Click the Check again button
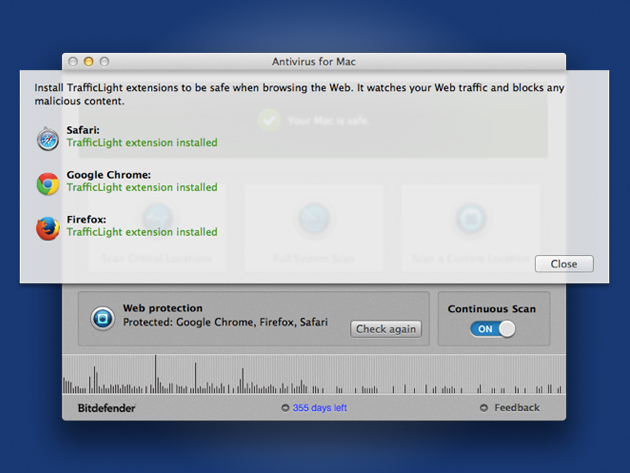This screenshot has height=473, width=630. pos(386,329)
